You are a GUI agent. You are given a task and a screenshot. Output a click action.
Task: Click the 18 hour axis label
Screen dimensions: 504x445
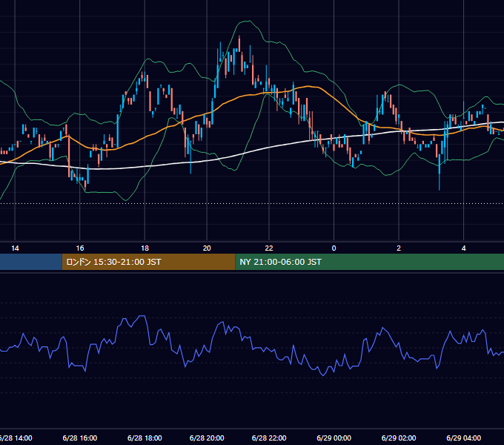coord(145,248)
